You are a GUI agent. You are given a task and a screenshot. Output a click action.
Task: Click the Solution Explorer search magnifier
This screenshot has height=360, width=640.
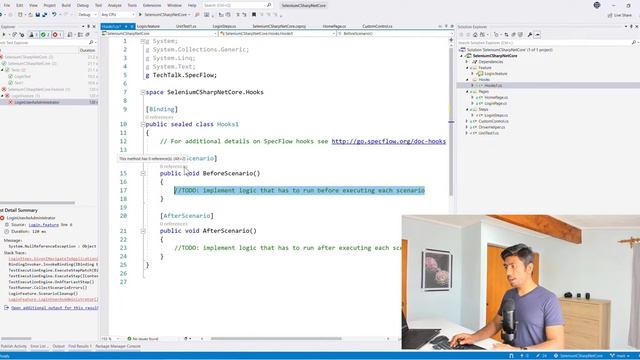click(633, 42)
